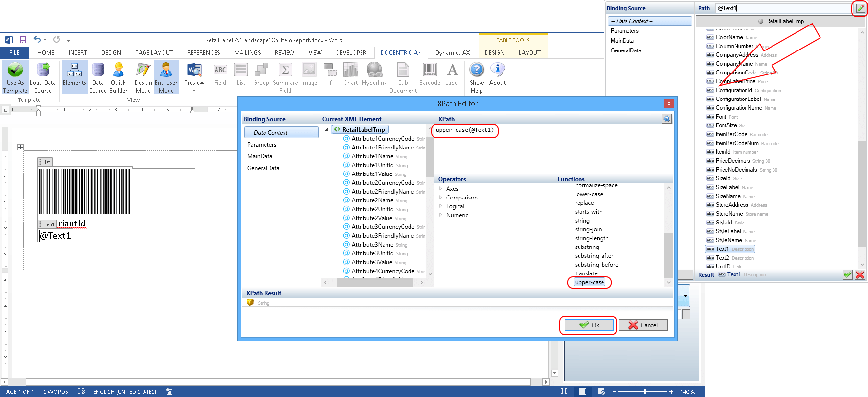Open the Preview dropdown
Viewport: 868px width, 397px height.
click(x=194, y=77)
